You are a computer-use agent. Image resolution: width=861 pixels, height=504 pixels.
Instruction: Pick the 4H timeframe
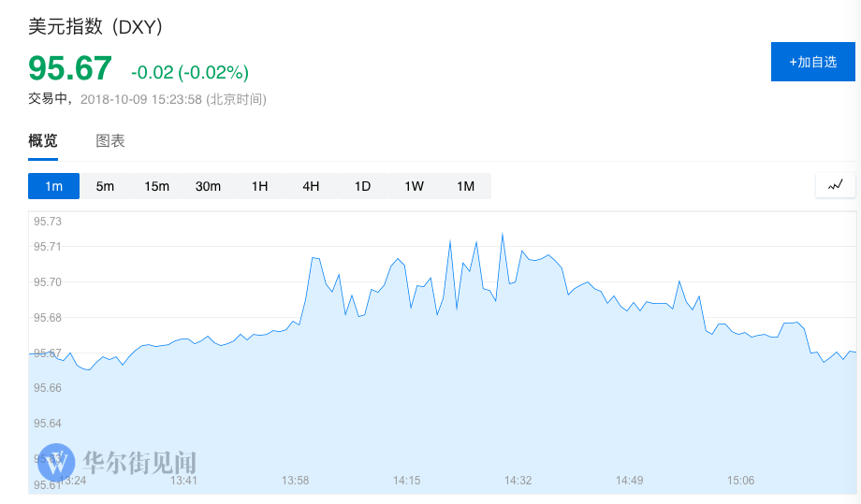point(311,186)
